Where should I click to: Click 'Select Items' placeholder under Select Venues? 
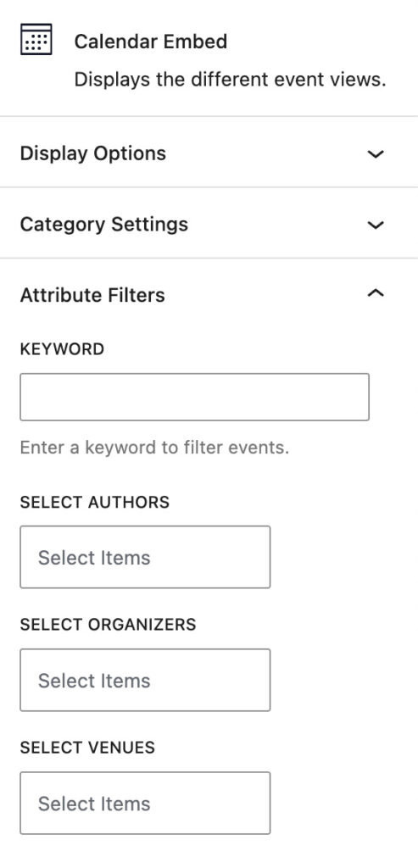[x=94, y=804]
